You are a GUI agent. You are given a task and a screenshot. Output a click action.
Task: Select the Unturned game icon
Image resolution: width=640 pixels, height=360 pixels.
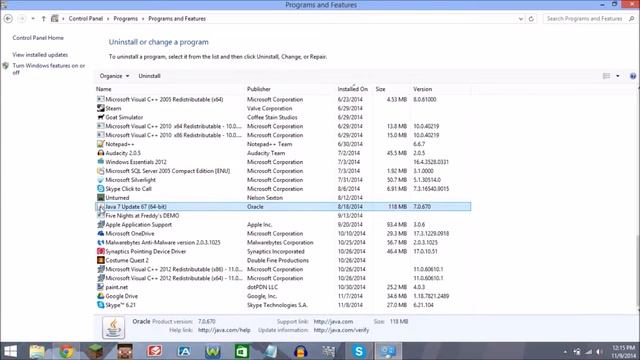(100, 198)
